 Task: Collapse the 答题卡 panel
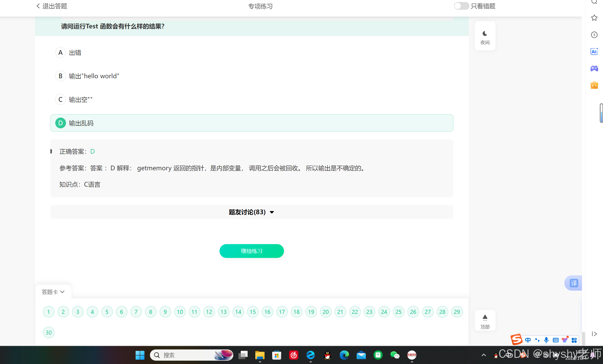point(53,292)
